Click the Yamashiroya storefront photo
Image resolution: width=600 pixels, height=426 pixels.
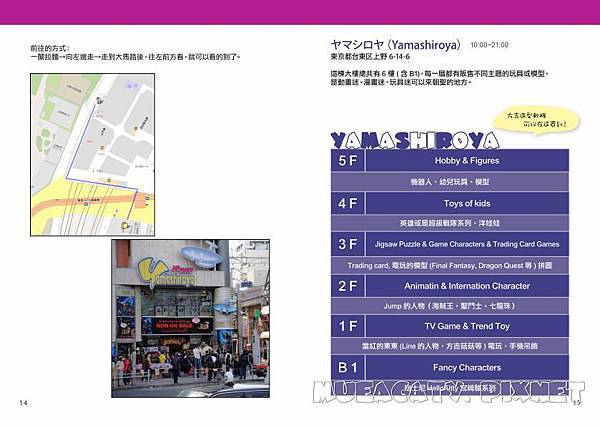pyautogui.click(x=191, y=318)
